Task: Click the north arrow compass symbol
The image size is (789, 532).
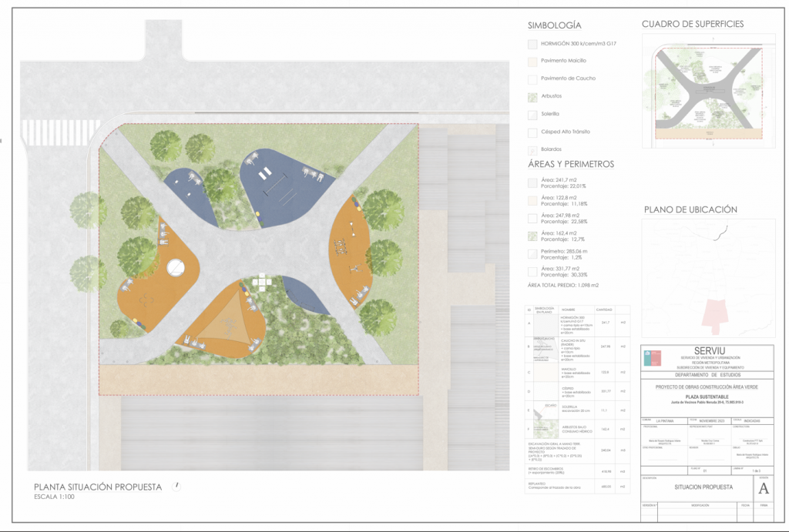Action: coord(178,485)
